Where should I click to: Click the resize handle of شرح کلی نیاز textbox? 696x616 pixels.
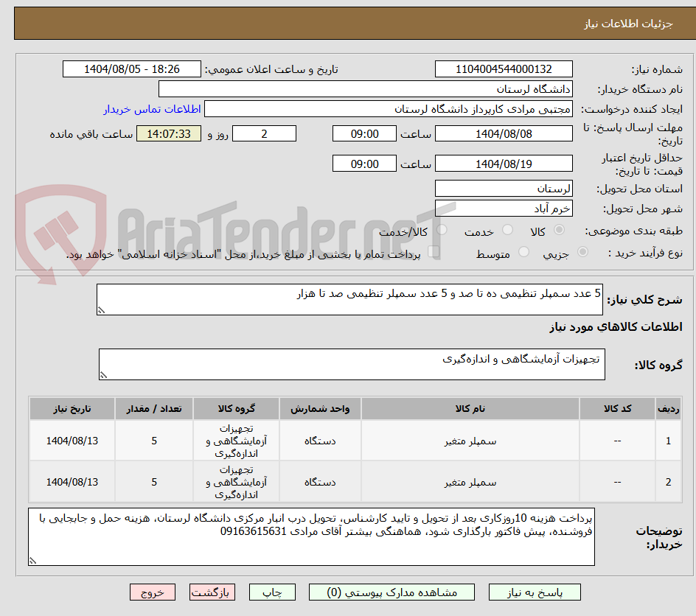point(103,308)
